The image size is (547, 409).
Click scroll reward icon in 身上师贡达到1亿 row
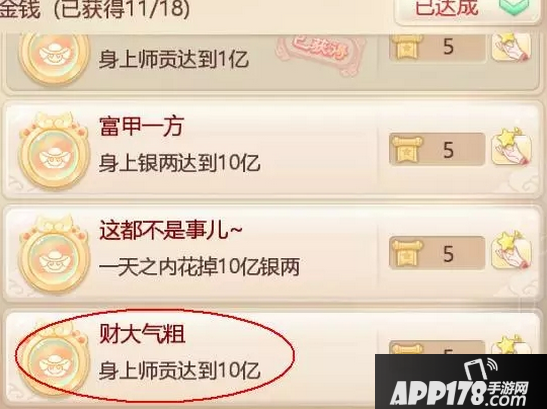click(407, 47)
